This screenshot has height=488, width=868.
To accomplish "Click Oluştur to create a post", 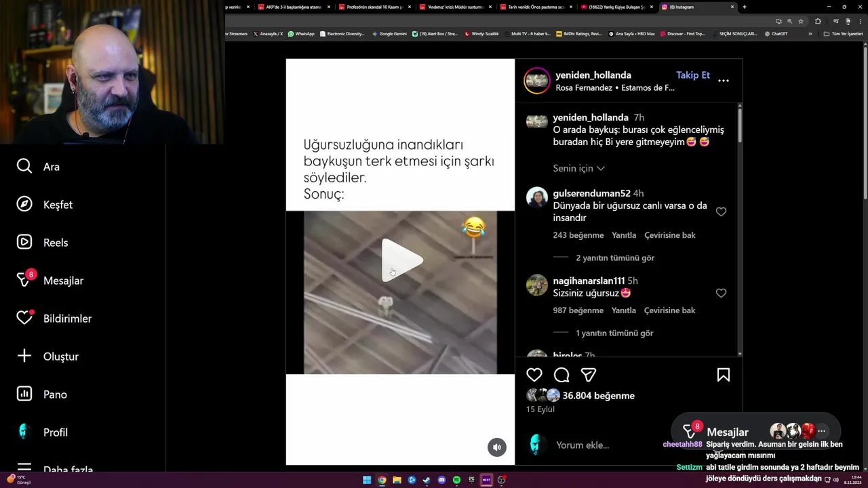I will point(47,357).
